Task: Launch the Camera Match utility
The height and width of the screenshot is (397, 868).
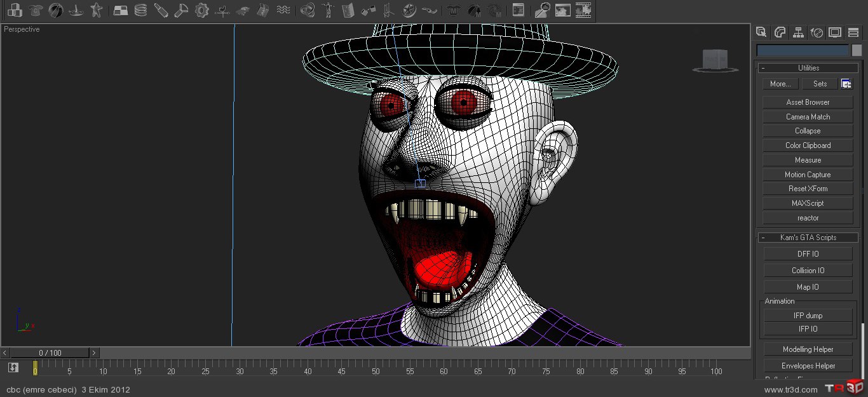Action: point(808,117)
